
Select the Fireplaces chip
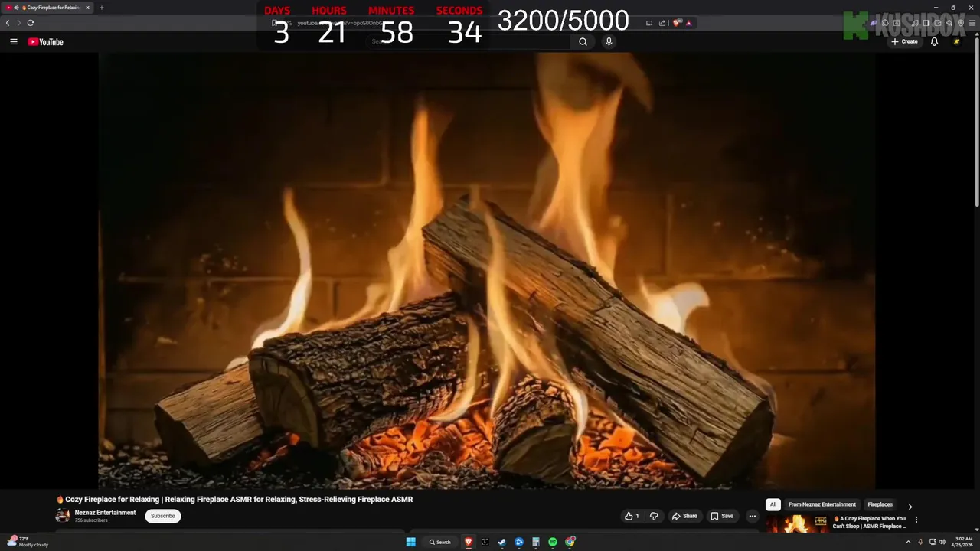[880, 505]
